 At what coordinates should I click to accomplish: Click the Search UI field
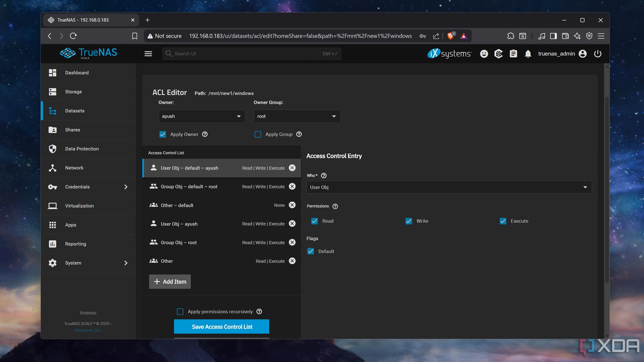coord(252,54)
